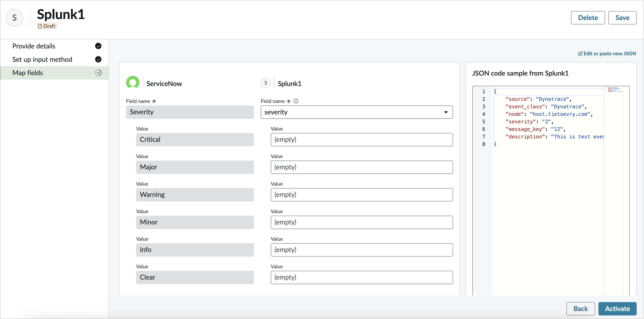Image resolution: width=644 pixels, height=319 pixels.
Task: Click line number 1 in JSON editor
Action: tap(483, 92)
